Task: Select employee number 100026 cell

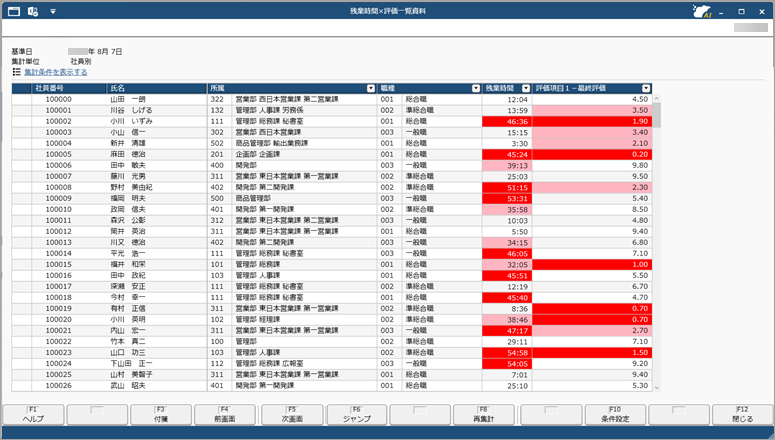Action: pos(69,386)
